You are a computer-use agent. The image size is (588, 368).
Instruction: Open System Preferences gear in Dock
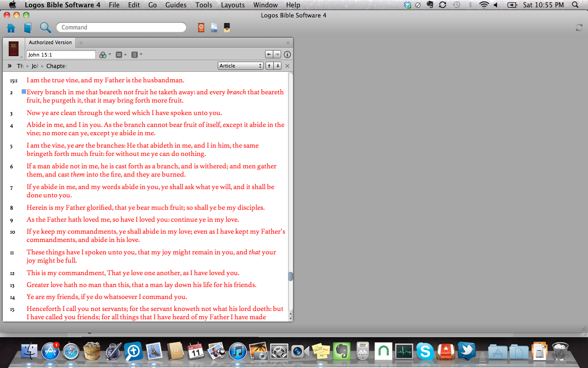(x=279, y=352)
